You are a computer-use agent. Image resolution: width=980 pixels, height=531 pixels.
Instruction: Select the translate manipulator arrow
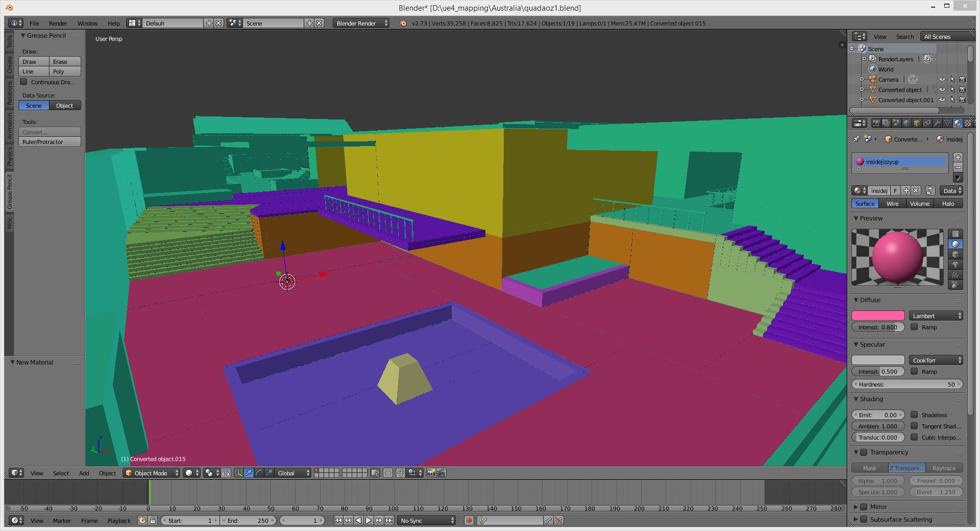249,473
